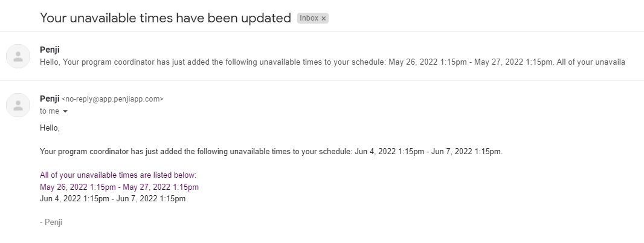Click the Inbox label chip

309,19
